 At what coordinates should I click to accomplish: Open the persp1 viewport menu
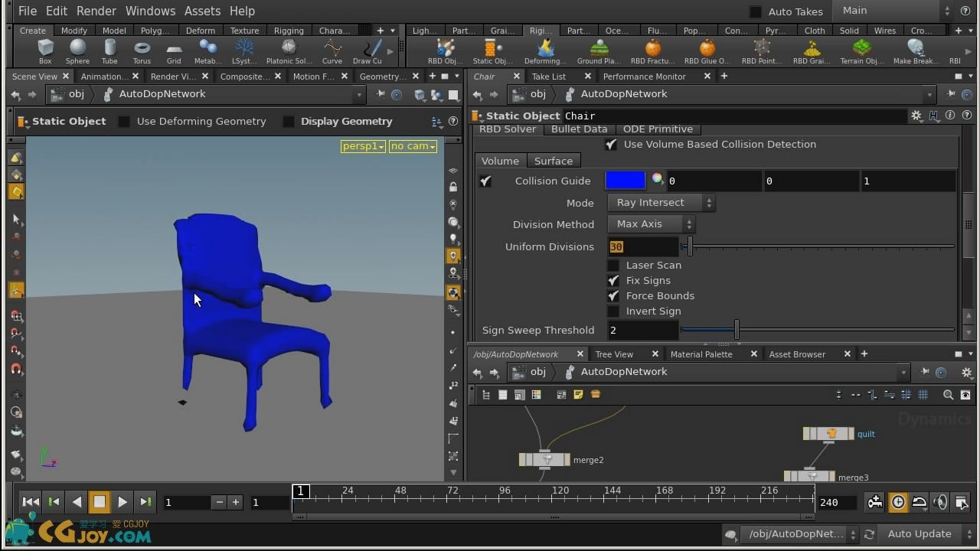coord(363,146)
